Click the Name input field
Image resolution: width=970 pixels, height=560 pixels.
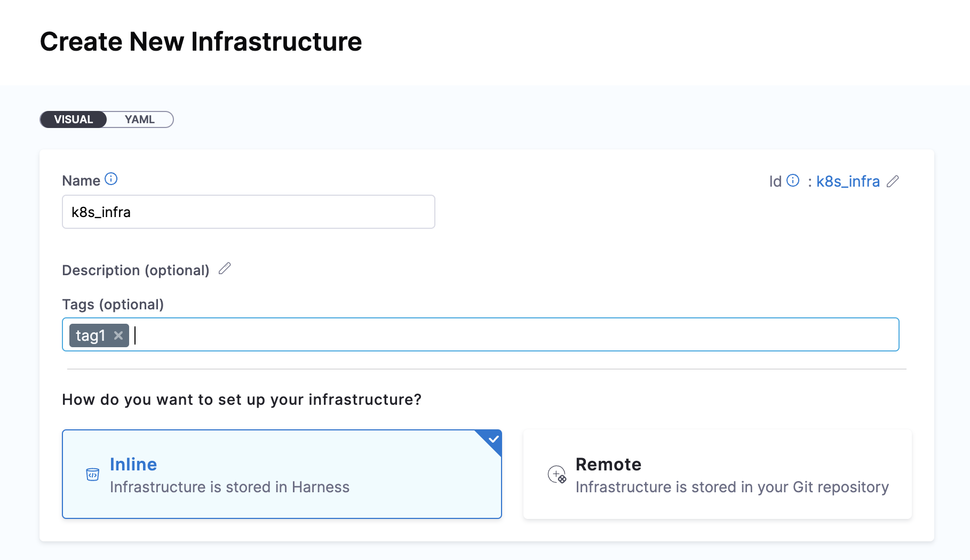[248, 212]
